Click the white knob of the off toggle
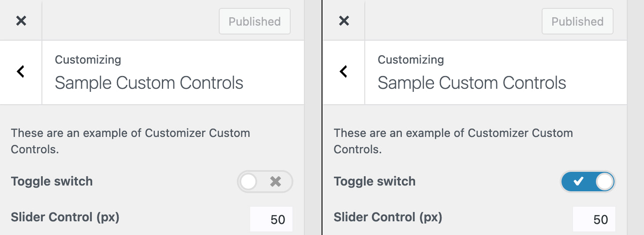The width and height of the screenshot is (644, 235). tap(249, 182)
